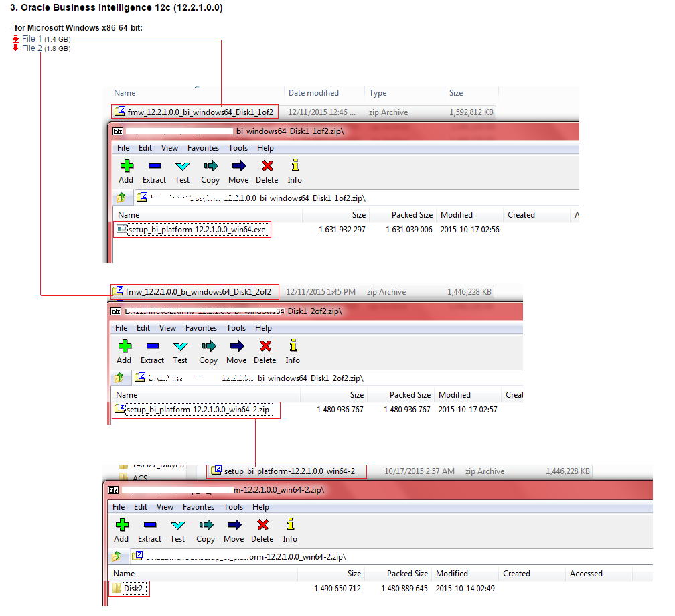Open File menu in win64-2.zip window
The height and width of the screenshot is (616, 675).
coord(119,507)
